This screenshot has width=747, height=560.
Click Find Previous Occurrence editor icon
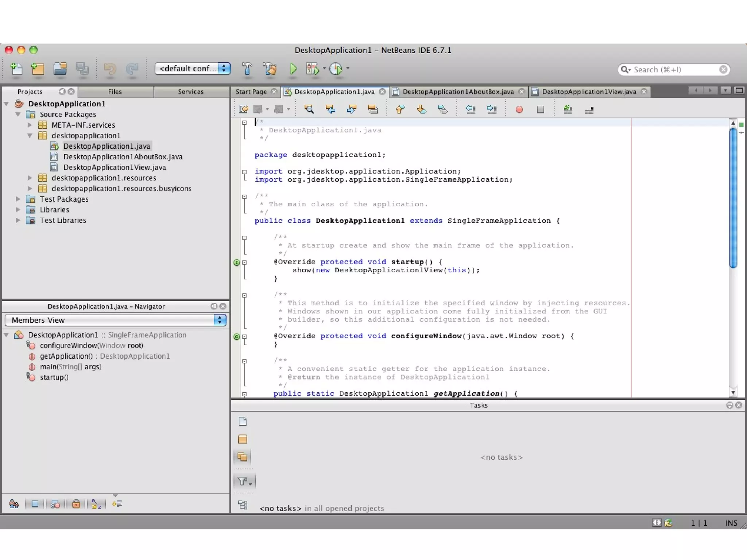pos(330,109)
